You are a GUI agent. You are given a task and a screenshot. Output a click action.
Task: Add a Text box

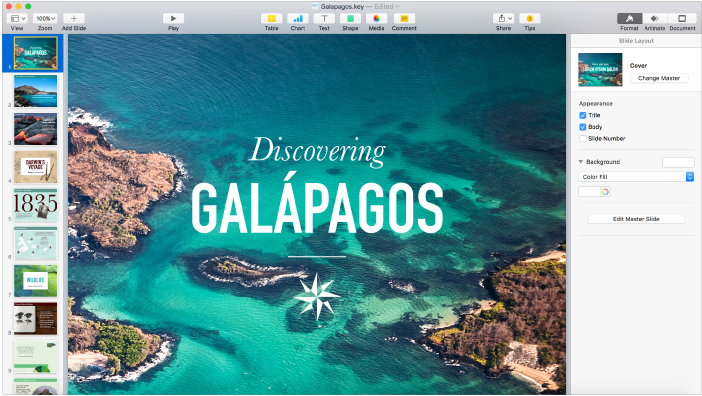324,18
